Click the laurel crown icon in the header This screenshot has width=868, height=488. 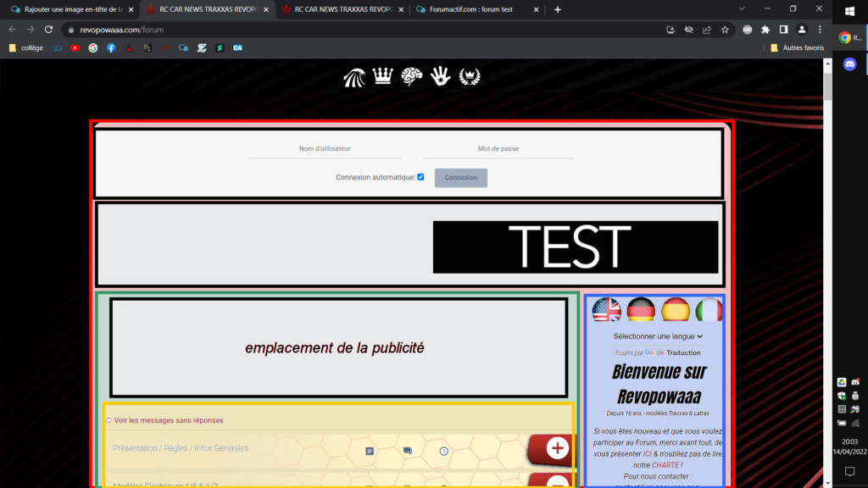pos(470,76)
